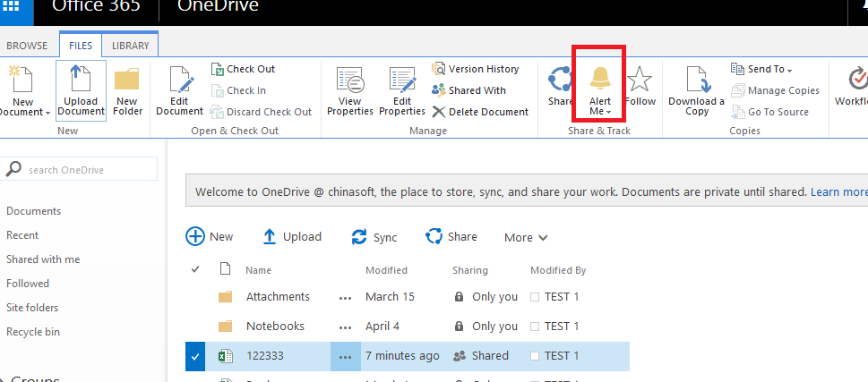The width and height of the screenshot is (868, 382).
Task: Switch to the BROWSE ribbon tab
Action: point(27,46)
